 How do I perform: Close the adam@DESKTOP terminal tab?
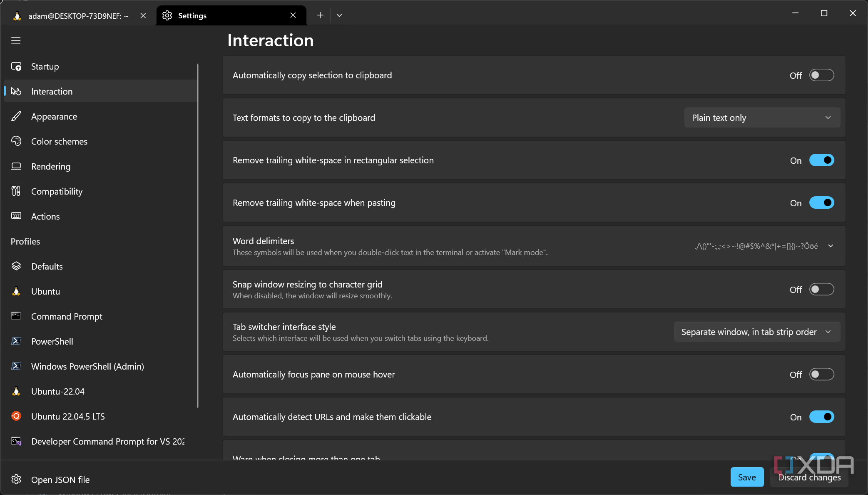tap(143, 16)
